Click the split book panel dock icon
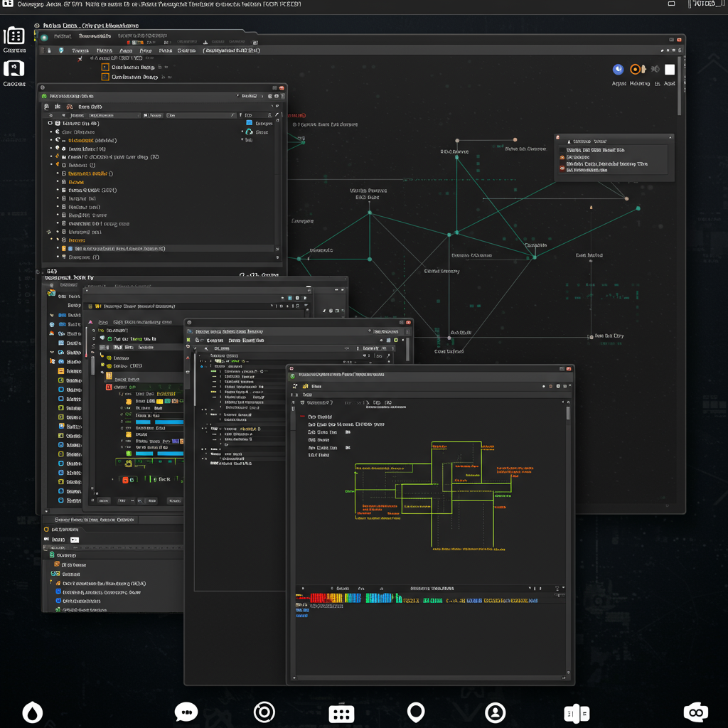 click(577, 714)
